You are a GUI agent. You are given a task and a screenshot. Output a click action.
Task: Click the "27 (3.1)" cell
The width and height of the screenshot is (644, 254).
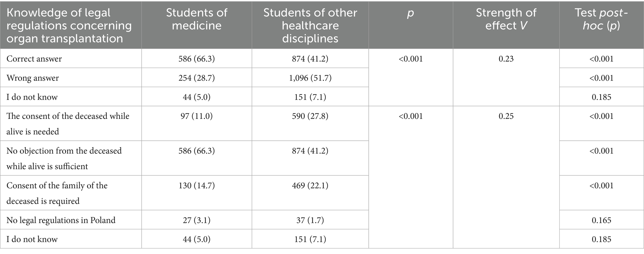coord(197,220)
